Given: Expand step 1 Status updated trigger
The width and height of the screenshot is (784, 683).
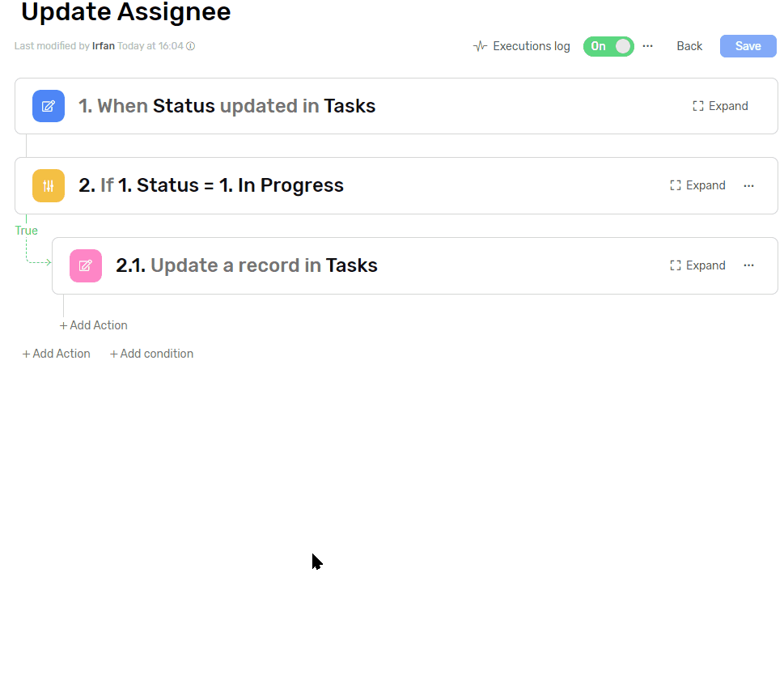Looking at the screenshot, I should point(720,106).
